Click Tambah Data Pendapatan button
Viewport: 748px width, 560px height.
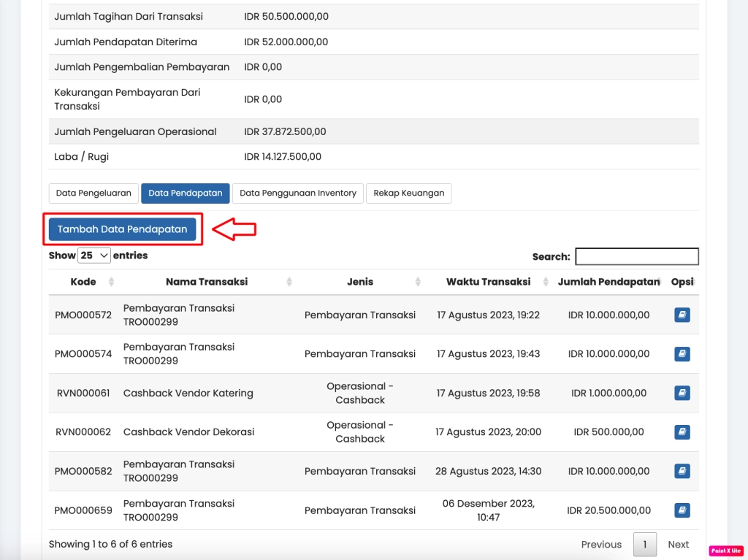123,229
